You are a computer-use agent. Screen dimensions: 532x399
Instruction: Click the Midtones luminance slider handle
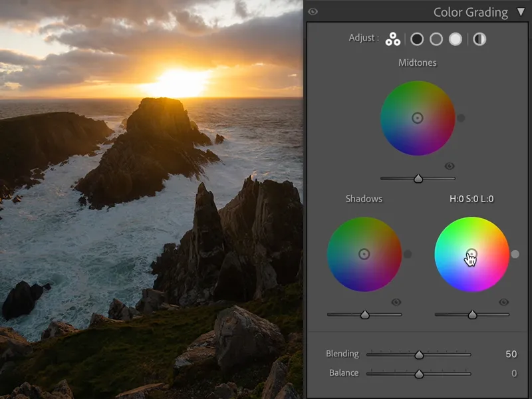click(418, 178)
